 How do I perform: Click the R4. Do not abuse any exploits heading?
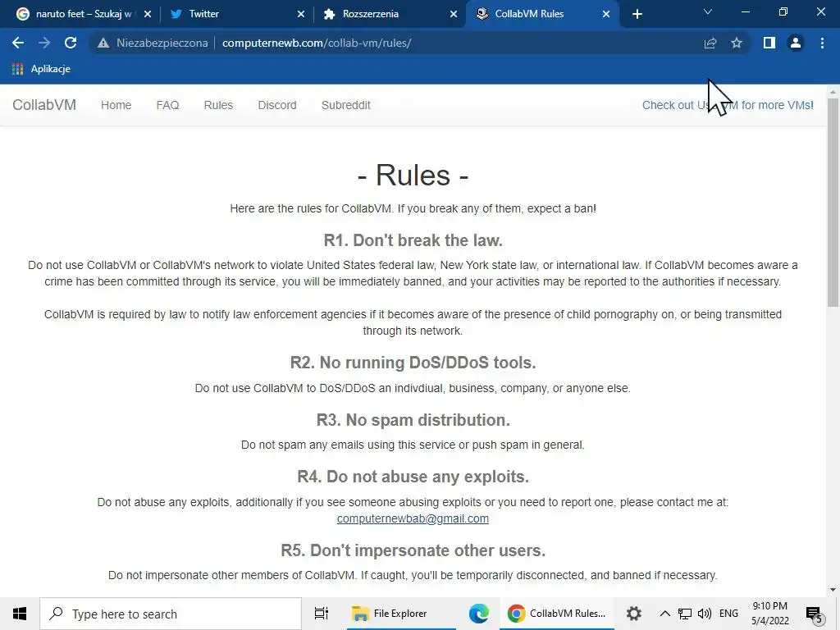[413, 477]
